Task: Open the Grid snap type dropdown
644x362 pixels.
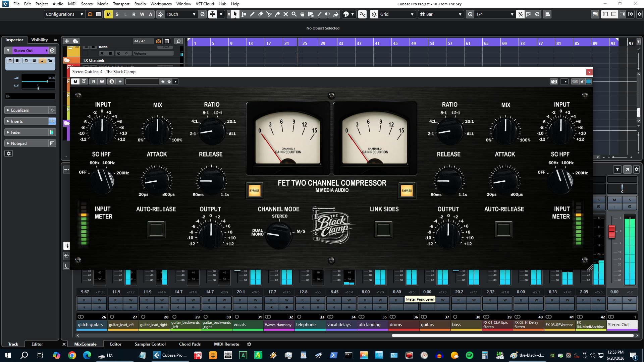Action: click(x=397, y=14)
